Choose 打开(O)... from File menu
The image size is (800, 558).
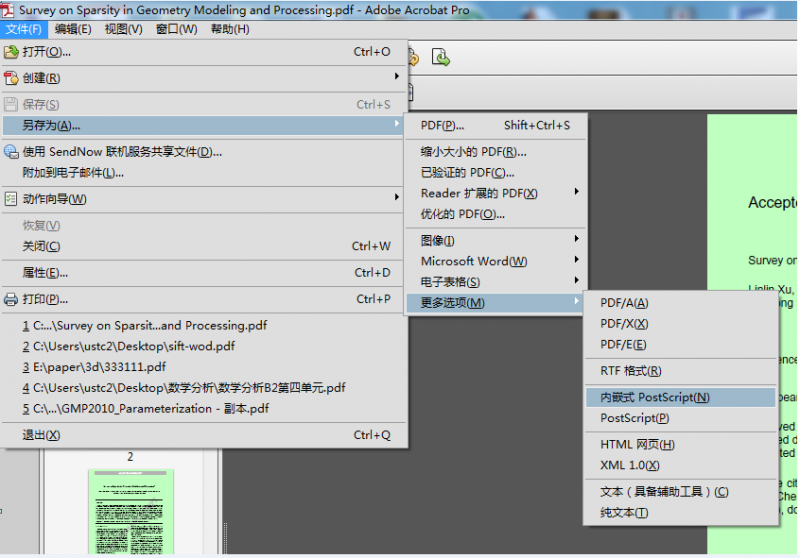click(x=204, y=52)
